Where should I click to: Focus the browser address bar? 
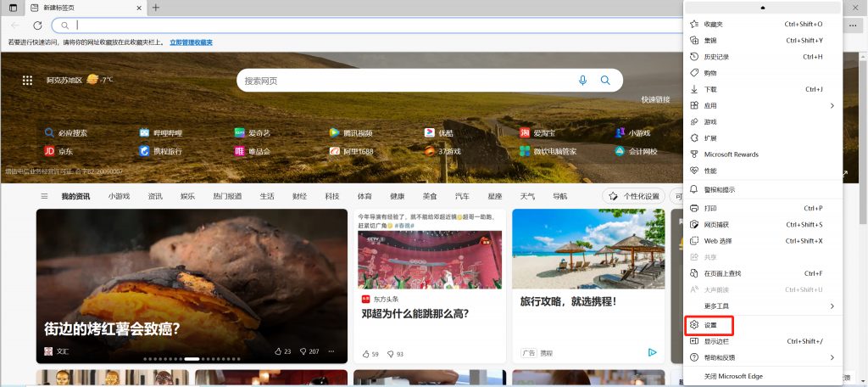click(x=368, y=25)
